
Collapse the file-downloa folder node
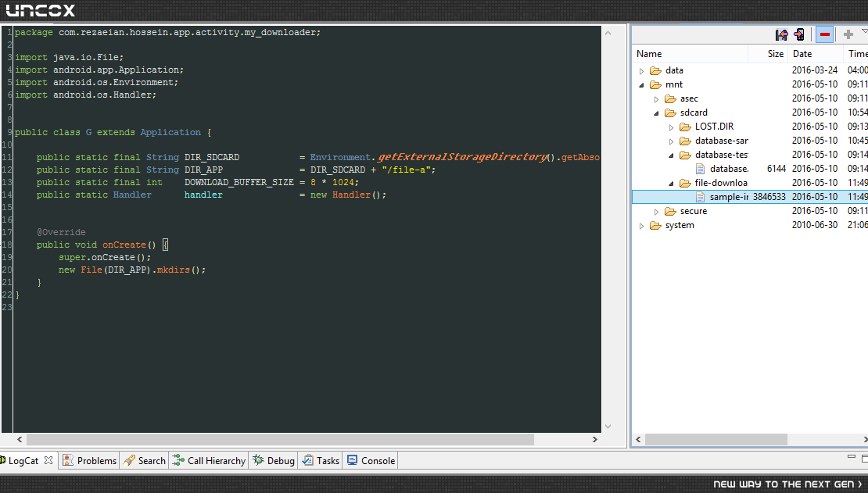pyautogui.click(x=672, y=184)
